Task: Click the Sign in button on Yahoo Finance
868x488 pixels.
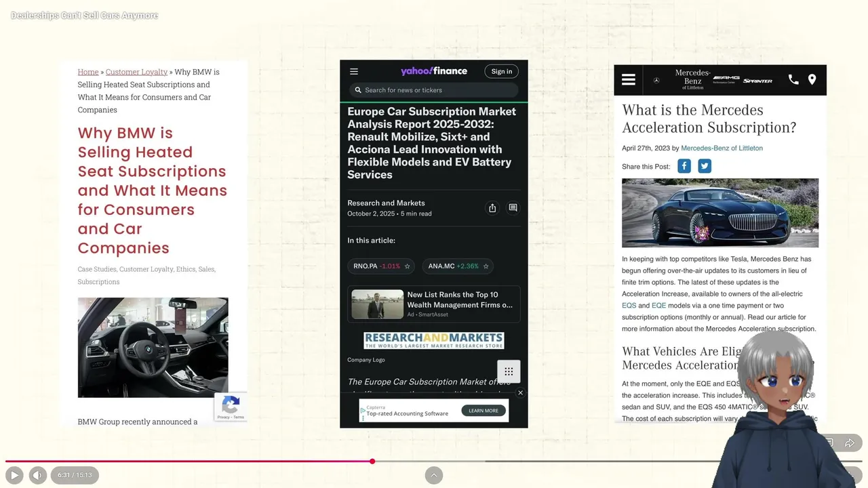Action: (x=502, y=71)
